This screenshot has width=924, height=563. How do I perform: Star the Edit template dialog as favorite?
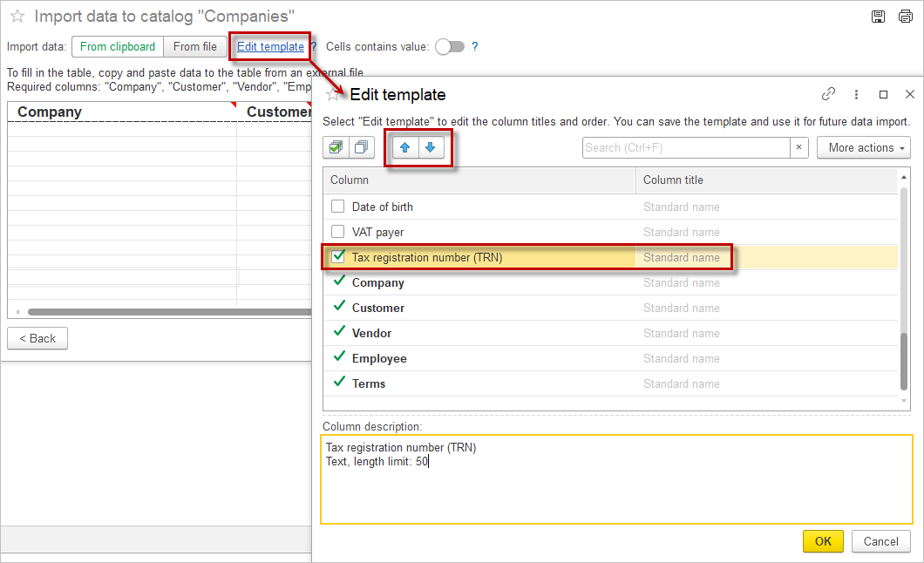coord(333,94)
